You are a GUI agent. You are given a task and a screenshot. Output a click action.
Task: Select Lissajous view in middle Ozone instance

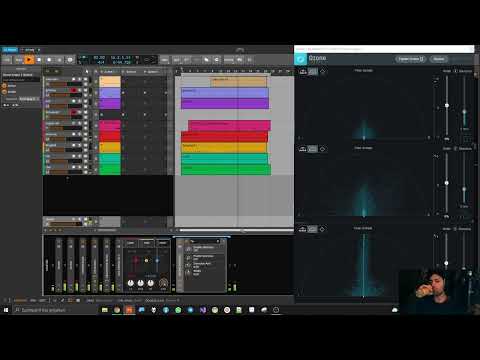point(322,149)
